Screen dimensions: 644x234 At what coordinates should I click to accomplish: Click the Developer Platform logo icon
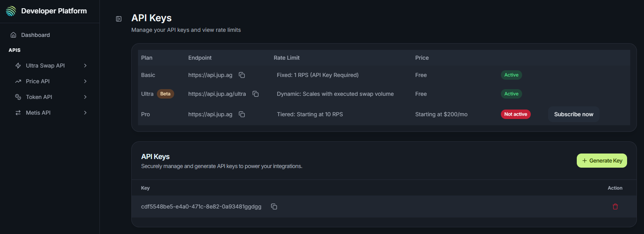tap(11, 11)
